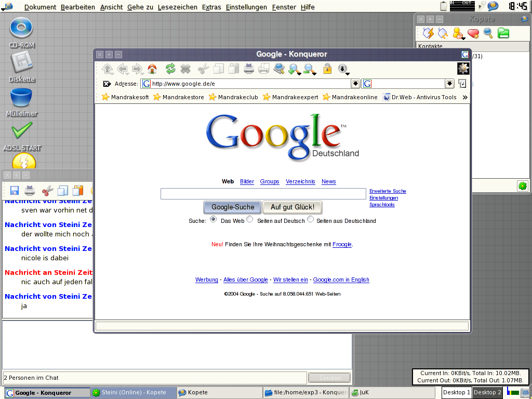Image resolution: width=532 pixels, height=399 pixels.
Task: Show more bookmarks with chevron expander
Action: (465, 97)
